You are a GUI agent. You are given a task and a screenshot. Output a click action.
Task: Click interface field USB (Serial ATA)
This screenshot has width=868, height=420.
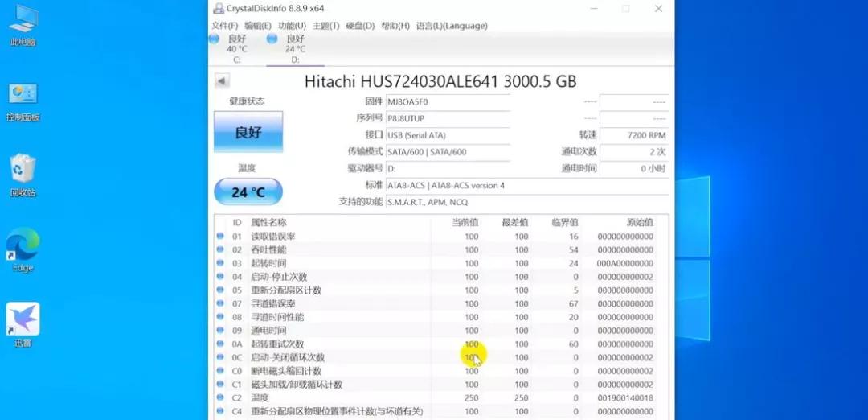click(x=448, y=135)
